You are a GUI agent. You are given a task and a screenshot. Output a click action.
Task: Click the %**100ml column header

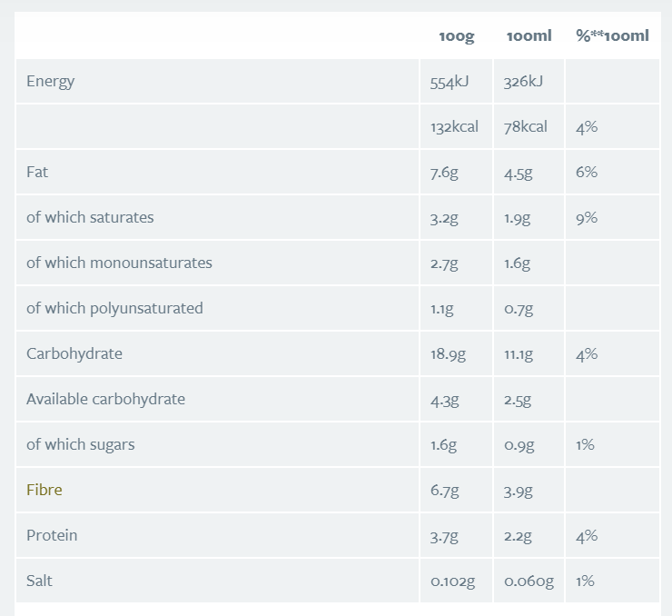point(612,36)
